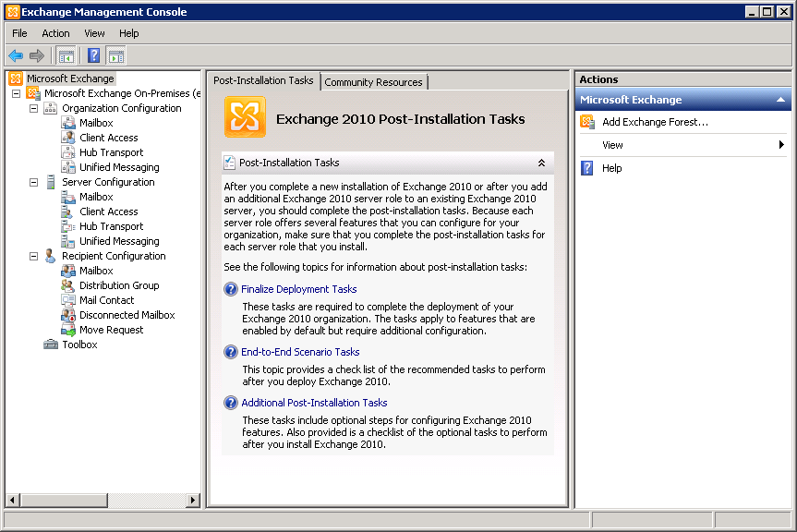Click the Move Request icon
Screen dimensions: 797x532
[x=68, y=330]
